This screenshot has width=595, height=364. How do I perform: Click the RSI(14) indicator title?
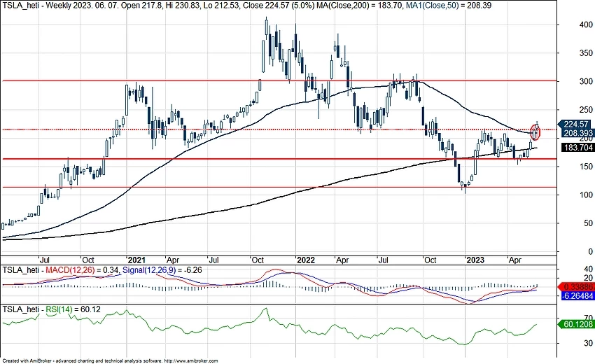coord(59,309)
